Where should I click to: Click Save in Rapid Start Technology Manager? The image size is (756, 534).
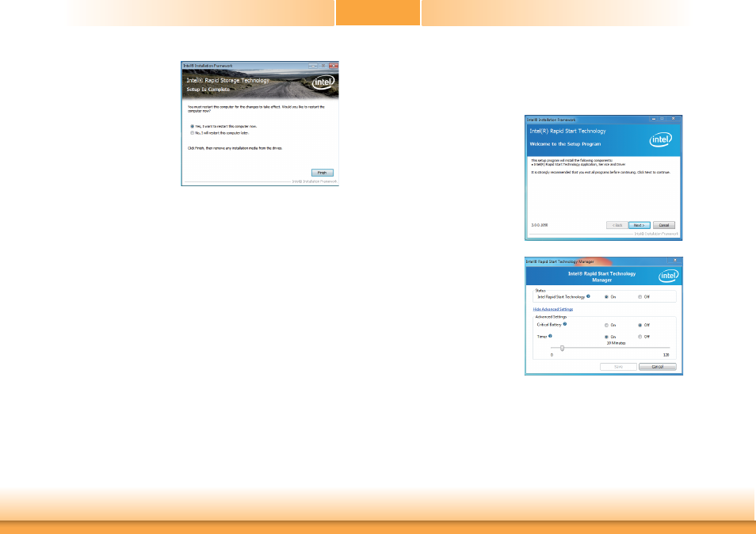619,367
